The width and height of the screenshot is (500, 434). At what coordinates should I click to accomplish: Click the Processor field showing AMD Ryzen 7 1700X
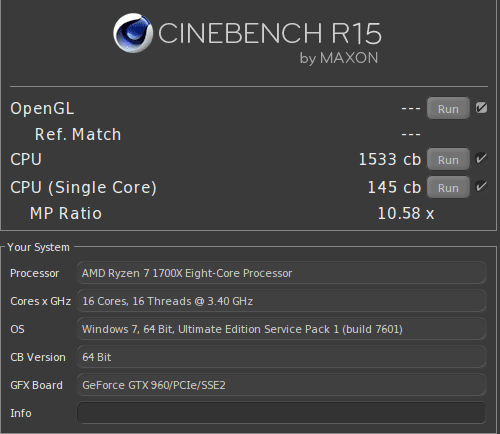click(281, 273)
